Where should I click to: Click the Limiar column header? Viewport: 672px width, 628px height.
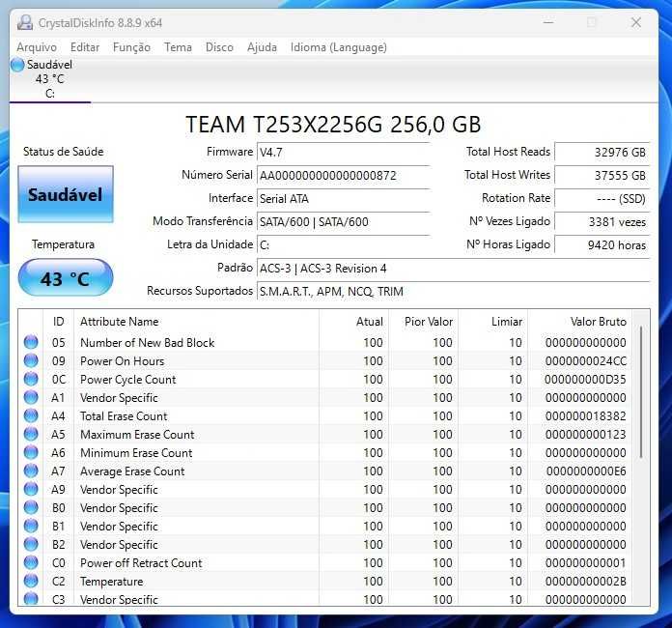(492, 322)
